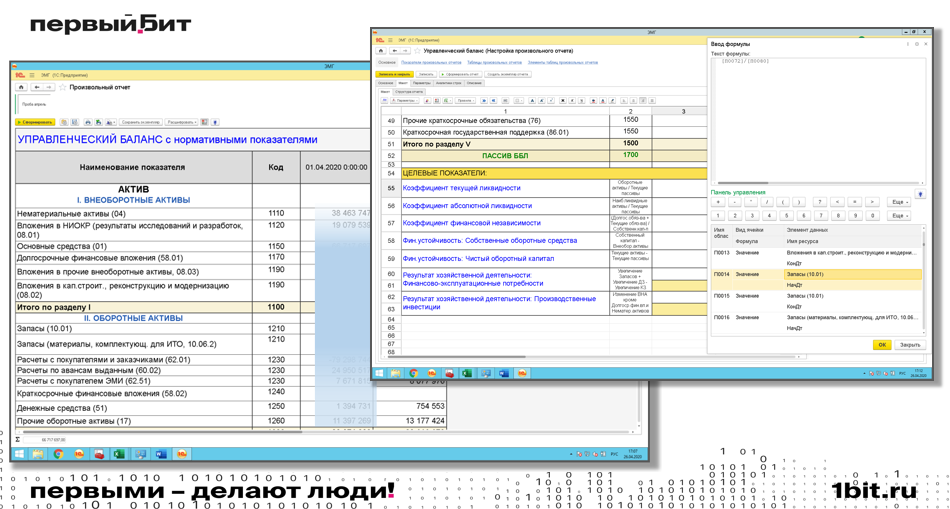Viewport: 950px width, 509px height.
Task: Click Сохранить экземпляр button
Action: 141,122
